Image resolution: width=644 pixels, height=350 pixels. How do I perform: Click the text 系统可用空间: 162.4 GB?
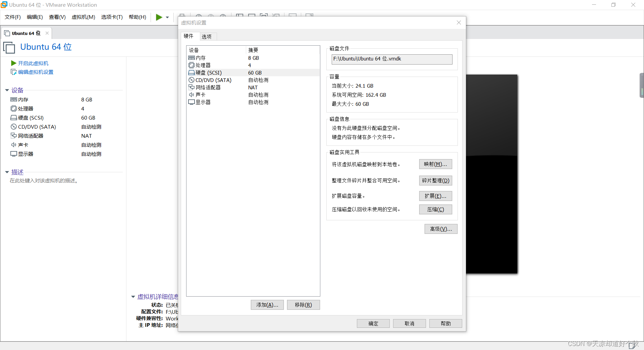[359, 95]
